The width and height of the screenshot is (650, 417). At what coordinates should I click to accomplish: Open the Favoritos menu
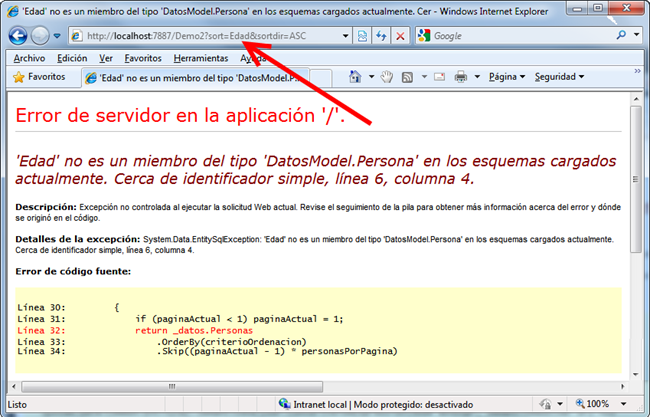143,58
